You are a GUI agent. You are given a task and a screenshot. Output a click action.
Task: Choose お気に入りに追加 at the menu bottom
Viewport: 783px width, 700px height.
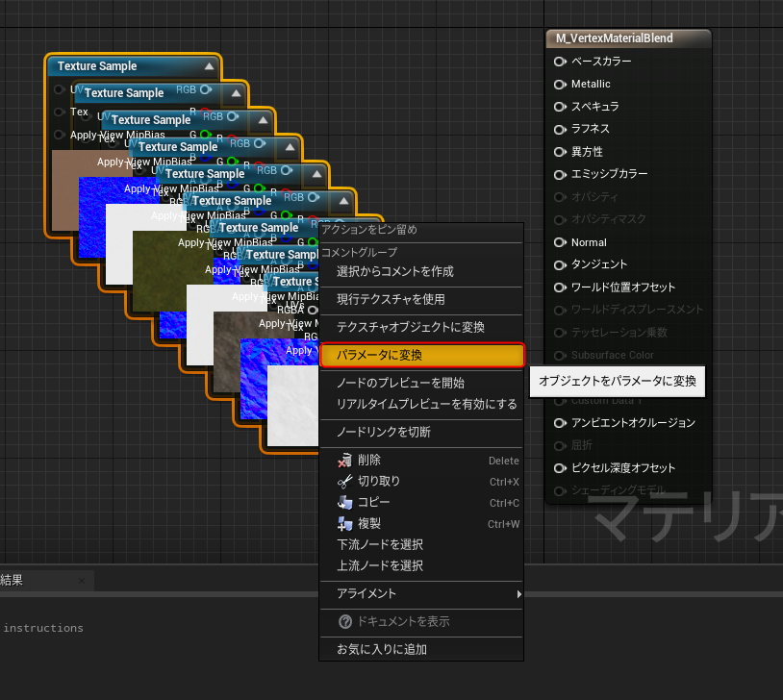point(421,650)
